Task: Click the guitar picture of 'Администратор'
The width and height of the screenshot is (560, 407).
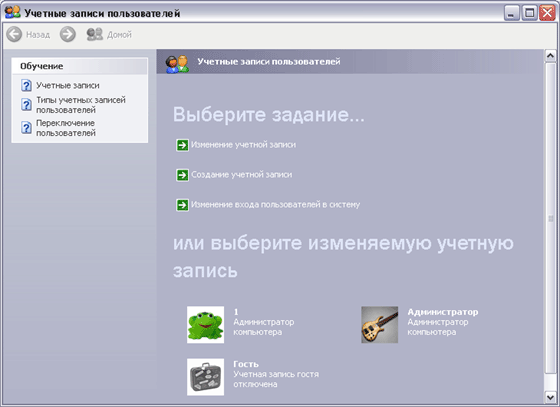Action: point(379,325)
